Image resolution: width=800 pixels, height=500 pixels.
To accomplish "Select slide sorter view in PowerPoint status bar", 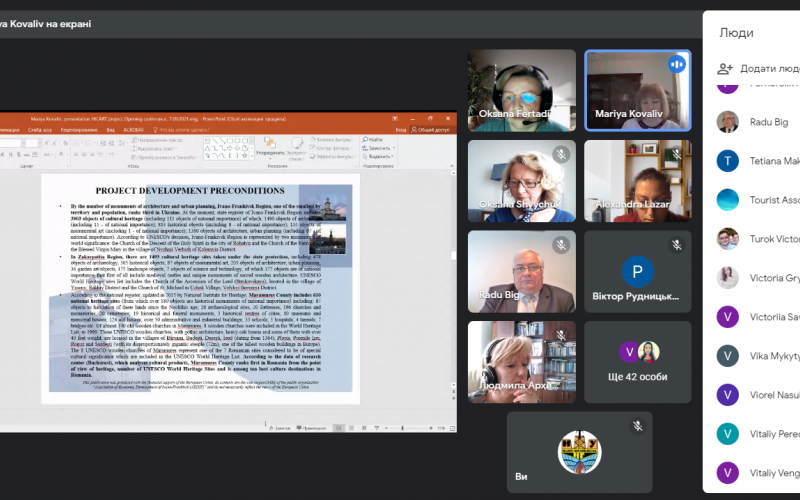I will pos(352,428).
